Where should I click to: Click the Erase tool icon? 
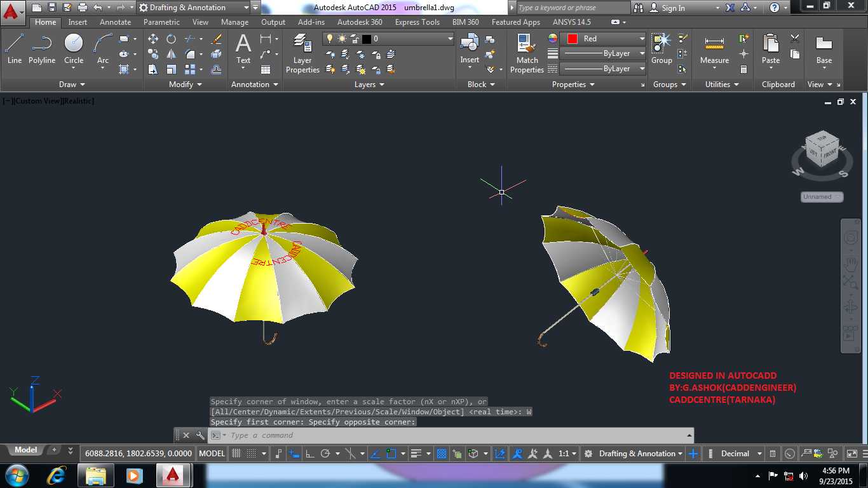pos(216,39)
